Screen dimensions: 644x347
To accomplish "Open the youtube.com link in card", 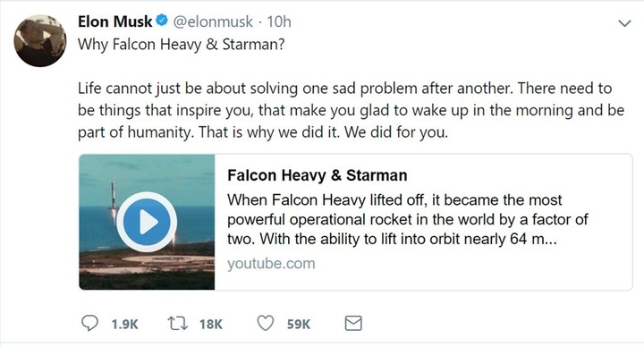I will (x=272, y=263).
